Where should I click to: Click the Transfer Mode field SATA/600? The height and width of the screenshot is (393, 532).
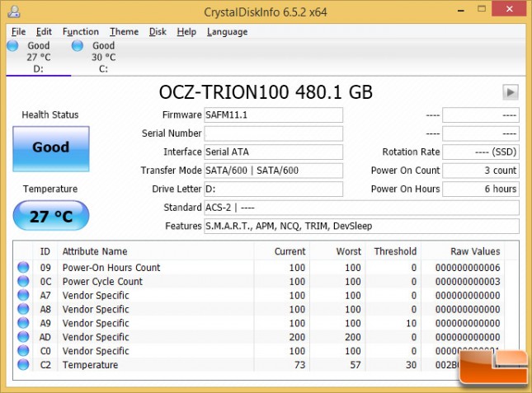274,171
